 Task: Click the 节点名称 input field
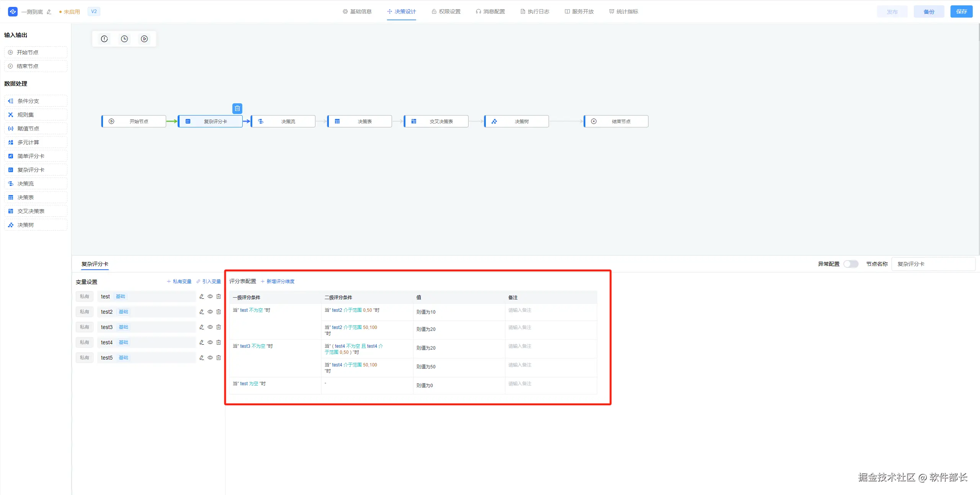(933, 264)
